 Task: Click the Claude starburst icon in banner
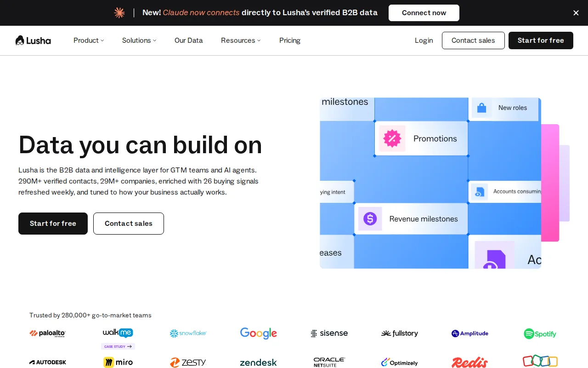pyautogui.click(x=119, y=13)
